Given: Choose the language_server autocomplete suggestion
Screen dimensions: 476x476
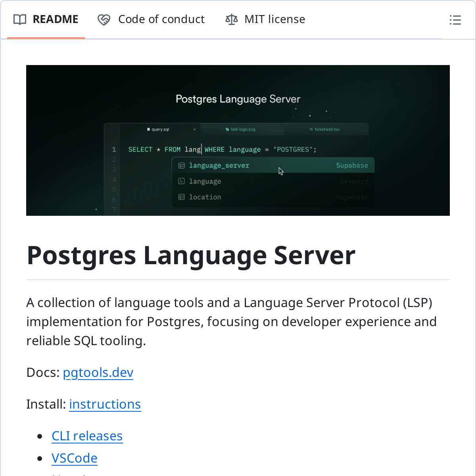Looking at the screenshot, I should [x=219, y=165].
